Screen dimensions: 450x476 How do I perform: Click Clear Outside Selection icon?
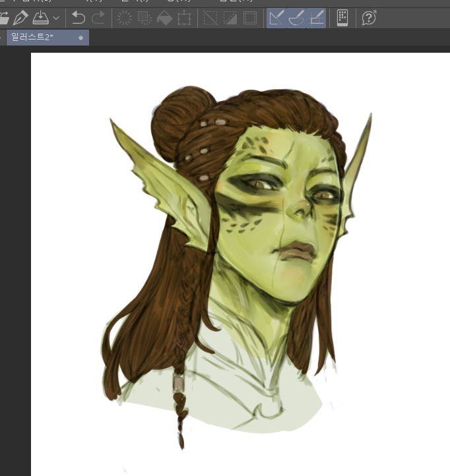145,18
